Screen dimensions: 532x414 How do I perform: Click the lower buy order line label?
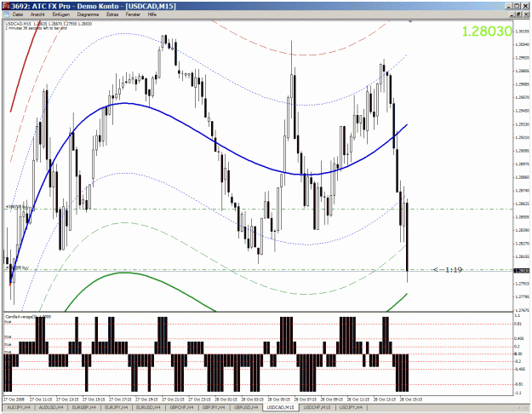tap(17, 268)
